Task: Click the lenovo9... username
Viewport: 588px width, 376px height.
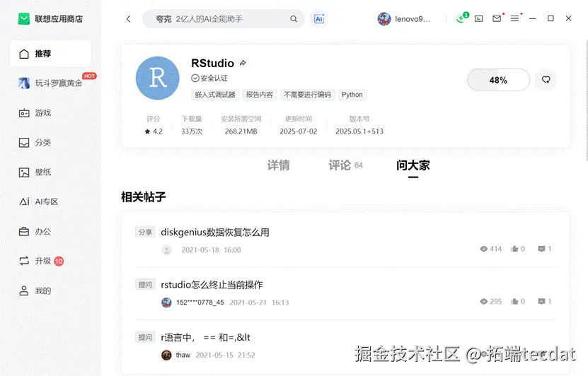Action: [413, 19]
